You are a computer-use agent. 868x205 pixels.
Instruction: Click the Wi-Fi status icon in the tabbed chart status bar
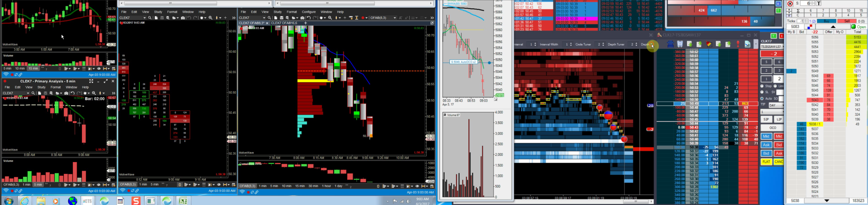pos(242,192)
